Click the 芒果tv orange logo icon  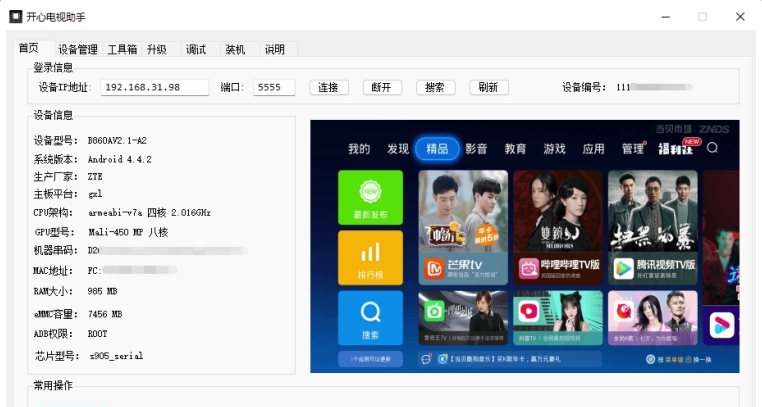point(433,269)
